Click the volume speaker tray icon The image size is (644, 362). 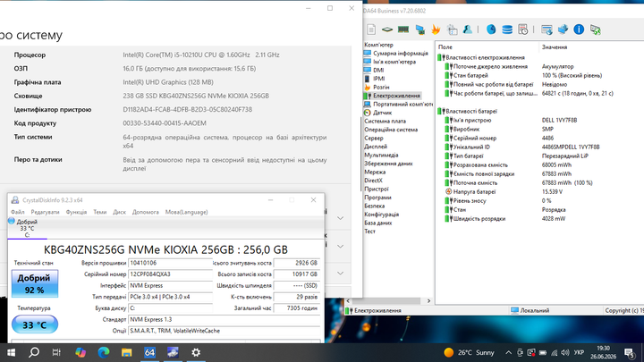[x=565, y=352]
